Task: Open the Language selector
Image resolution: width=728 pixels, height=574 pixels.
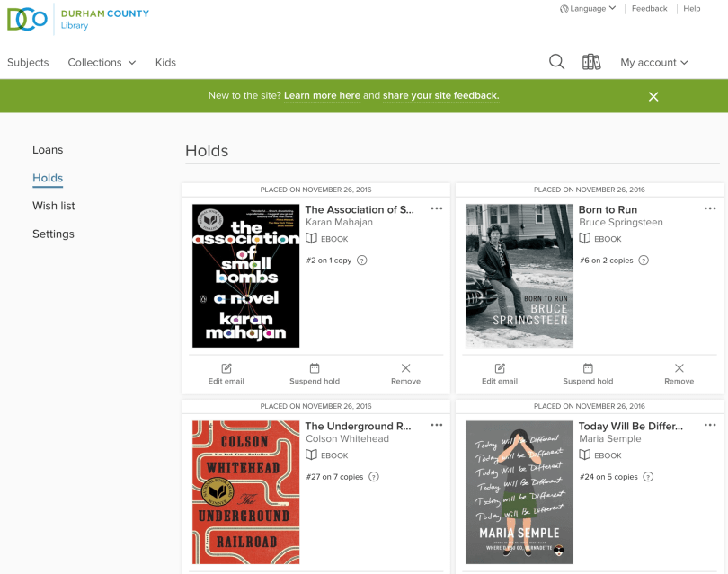Action: coord(588,9)
